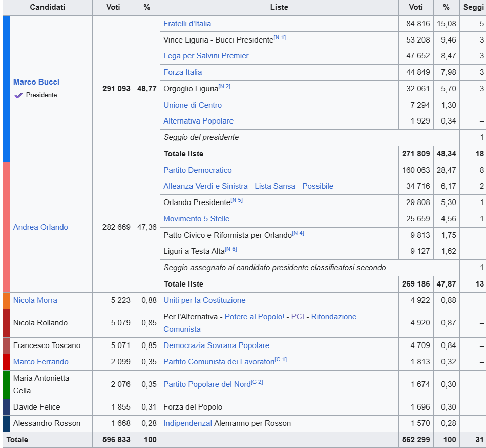Screen dimensions: 486x448
Task: Click the Seggi column header
Action: 472,7
